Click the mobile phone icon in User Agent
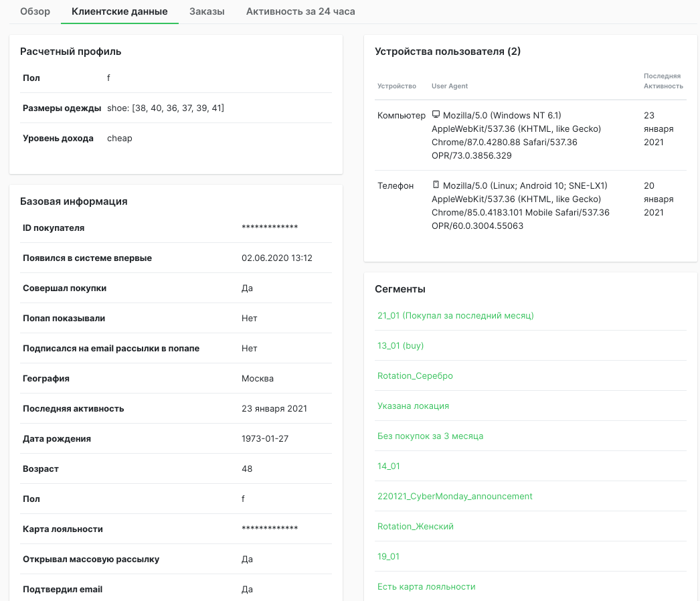This screenshot has width=700, height=601. point(436,185)
